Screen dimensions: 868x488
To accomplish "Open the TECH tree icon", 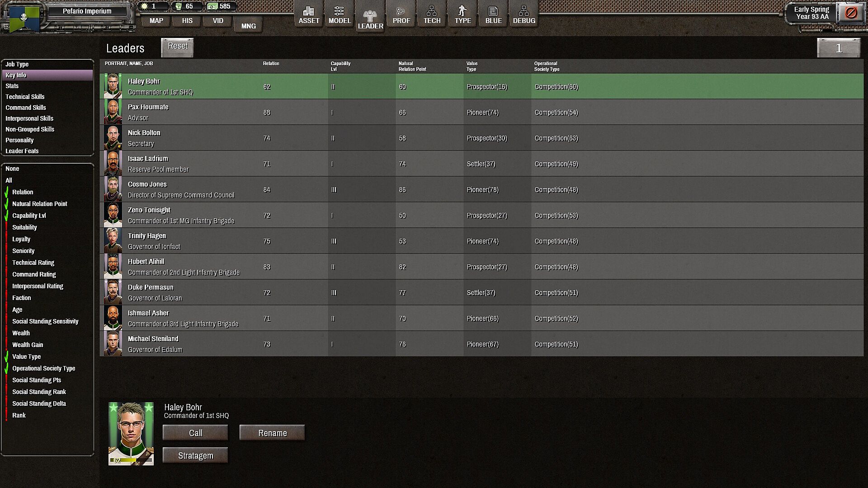I will coord(432,15).
